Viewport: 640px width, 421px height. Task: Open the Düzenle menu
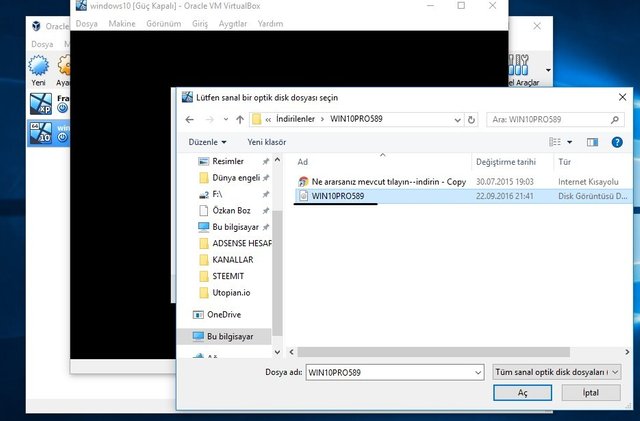coord(207,142)
